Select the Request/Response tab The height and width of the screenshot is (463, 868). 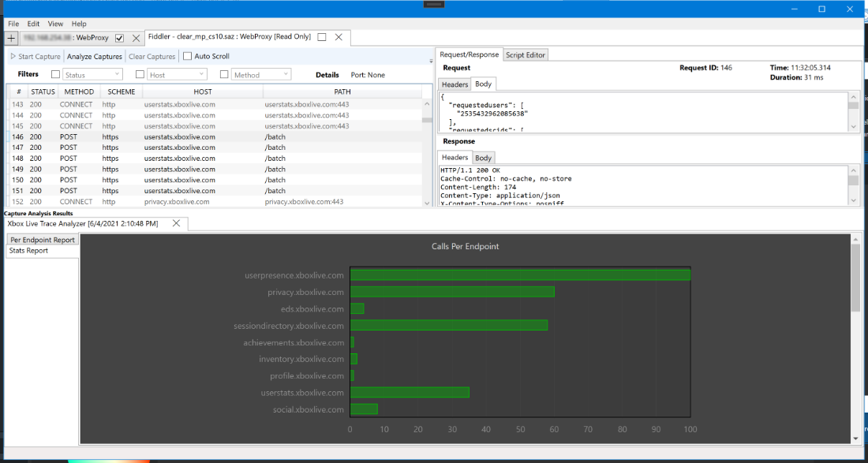tap(470, 54)
